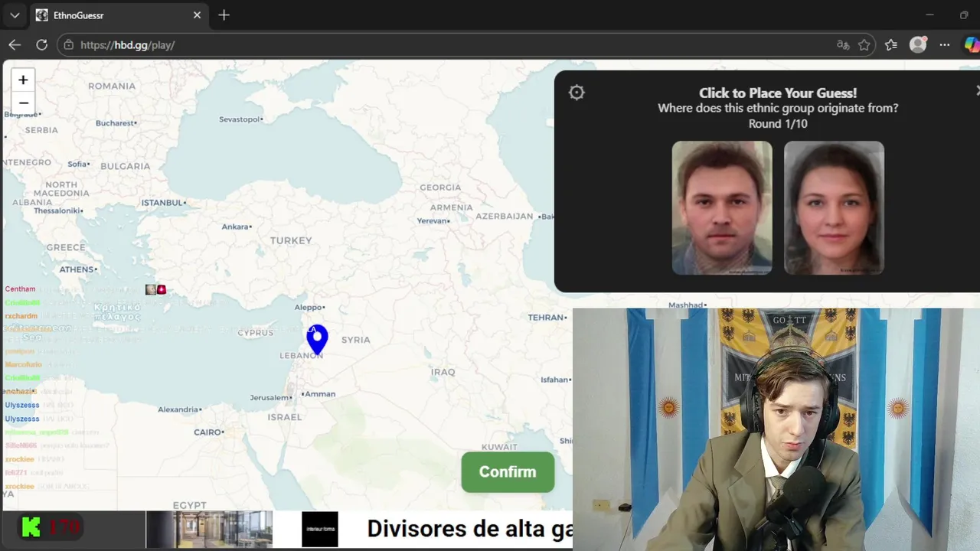
Task: Click the small avatar emote in chat
Action: (x=151, y=289)
